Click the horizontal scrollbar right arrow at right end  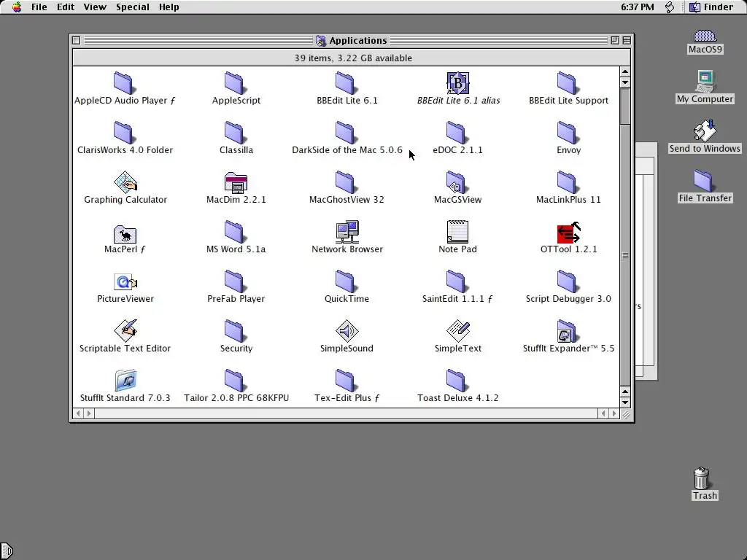pyautogui.click(x=614, y=413)
